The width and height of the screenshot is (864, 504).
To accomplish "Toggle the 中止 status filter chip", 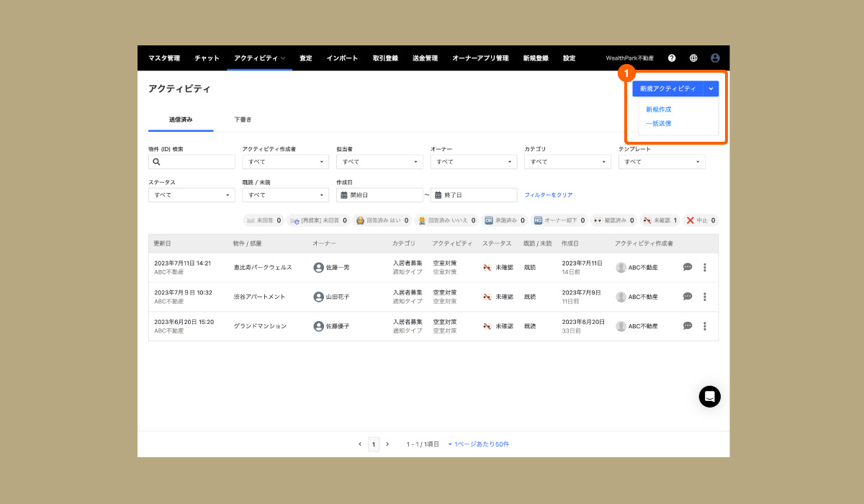I will pos(700,220).
